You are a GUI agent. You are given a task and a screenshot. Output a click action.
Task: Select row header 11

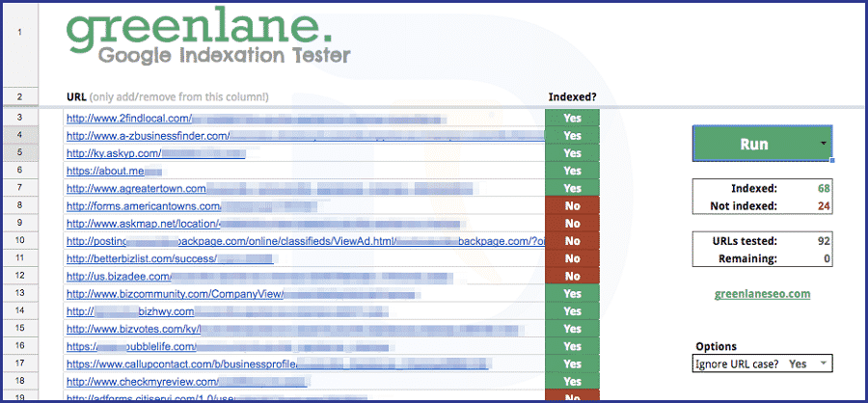pos(20,258)
